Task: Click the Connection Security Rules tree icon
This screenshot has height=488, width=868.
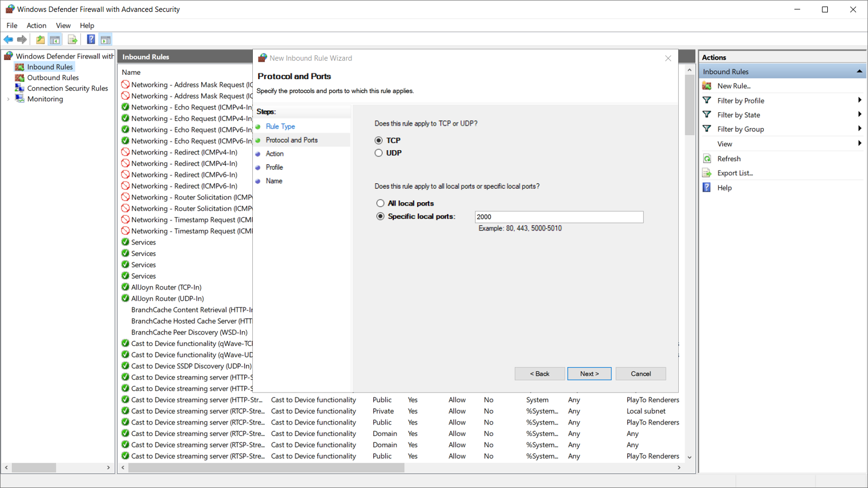Action: coord(20,88)
